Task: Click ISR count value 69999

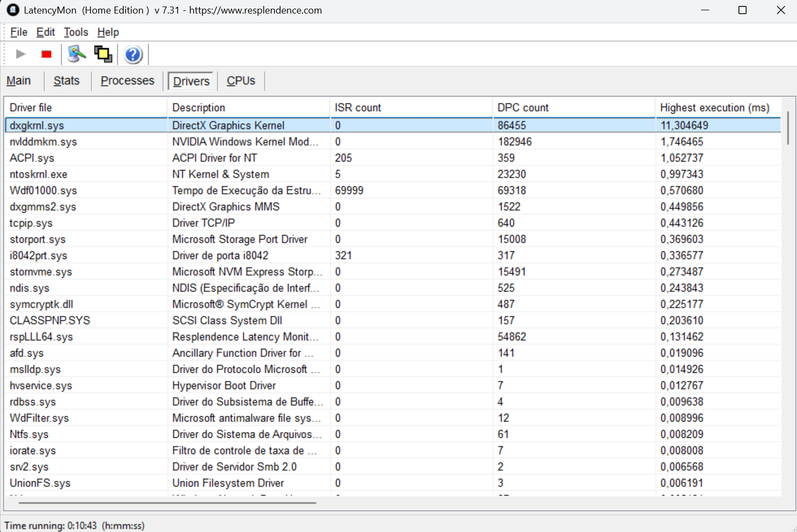Action: [x=349, y=190]
